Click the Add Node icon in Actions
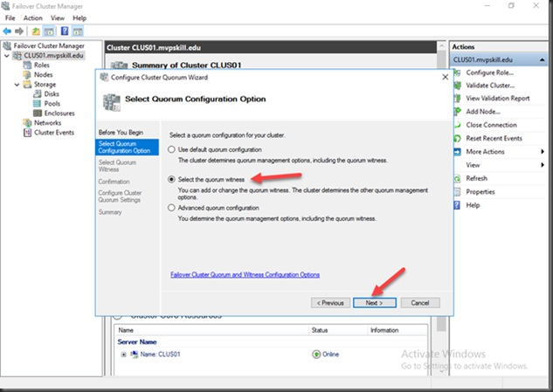The height and width of the screenshot is (392, 553). 458,112
